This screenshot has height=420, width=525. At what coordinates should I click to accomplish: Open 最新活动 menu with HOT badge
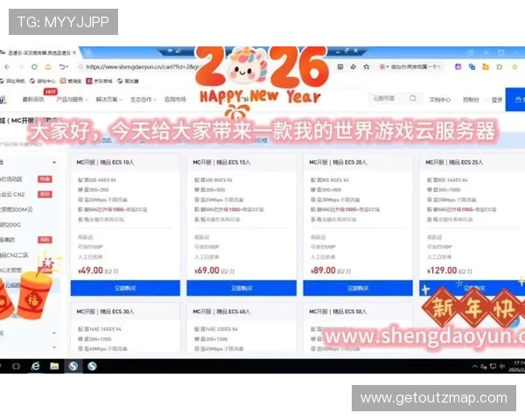pyautogui.click(x=33, y=100)
